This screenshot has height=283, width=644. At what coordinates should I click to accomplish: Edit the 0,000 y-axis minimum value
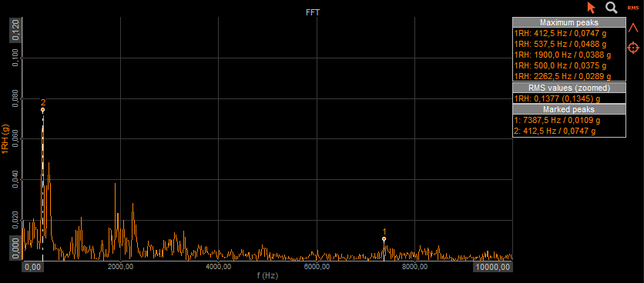tap(15, 248)
